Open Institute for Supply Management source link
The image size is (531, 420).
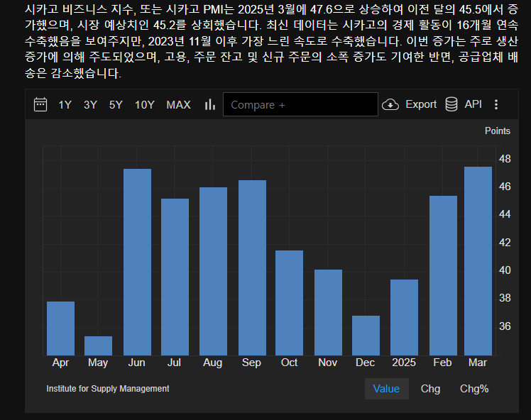108,389
